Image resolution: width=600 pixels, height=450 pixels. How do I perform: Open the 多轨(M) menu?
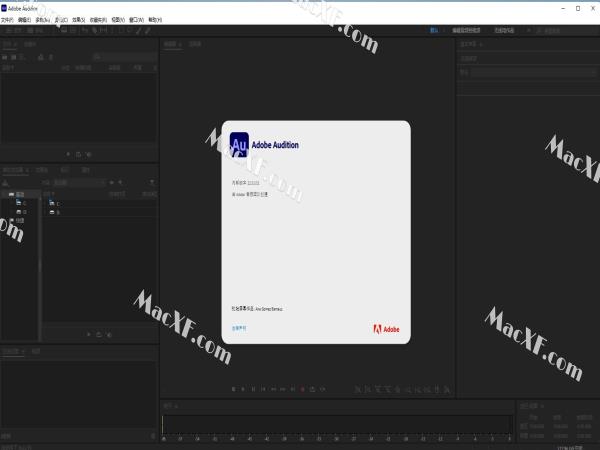pyautogui.click(x=42, y=20)
